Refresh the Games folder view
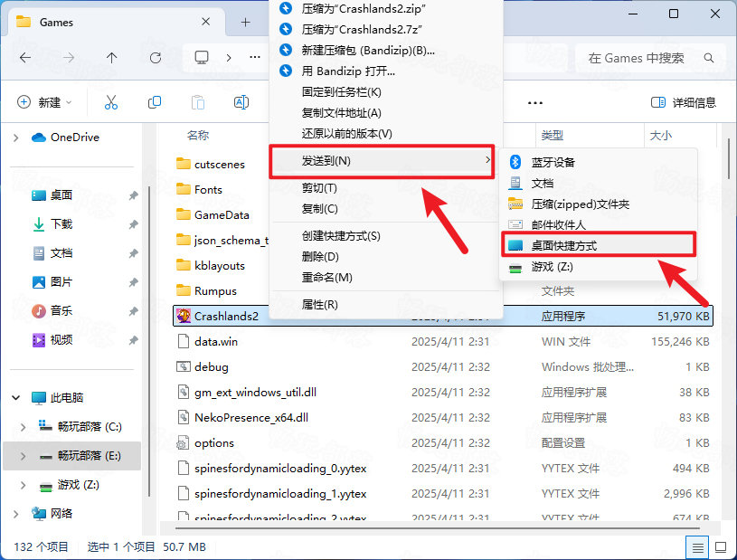Screen dimensions: 737x560 point(156,58)
